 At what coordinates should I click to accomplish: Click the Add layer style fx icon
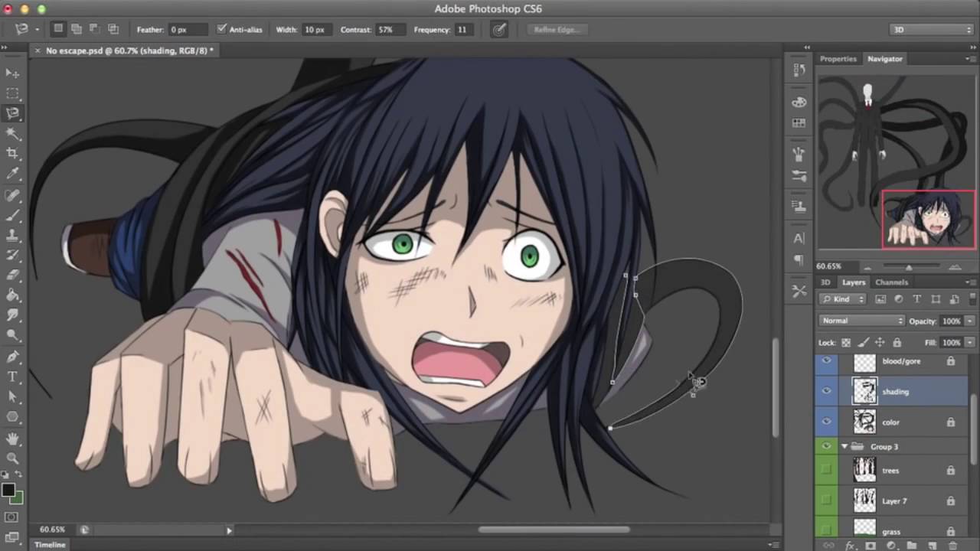pyautogui.click(x=850, y=546)
